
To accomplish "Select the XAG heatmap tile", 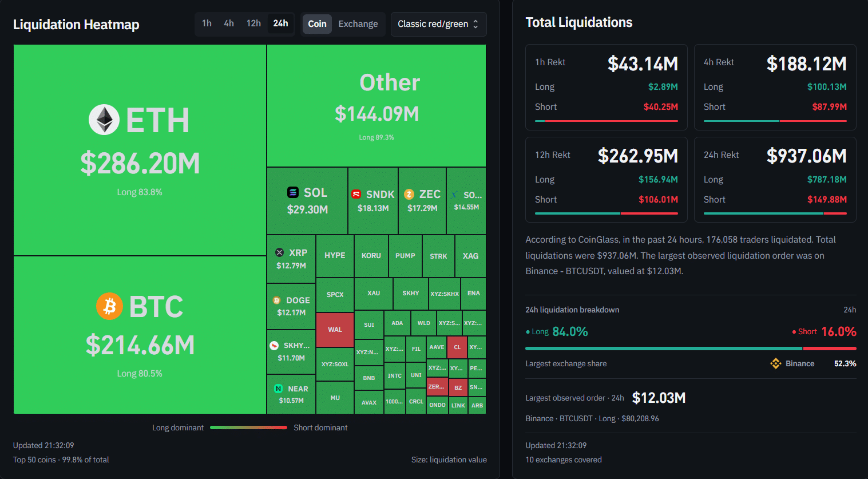I will coord(470,256).
